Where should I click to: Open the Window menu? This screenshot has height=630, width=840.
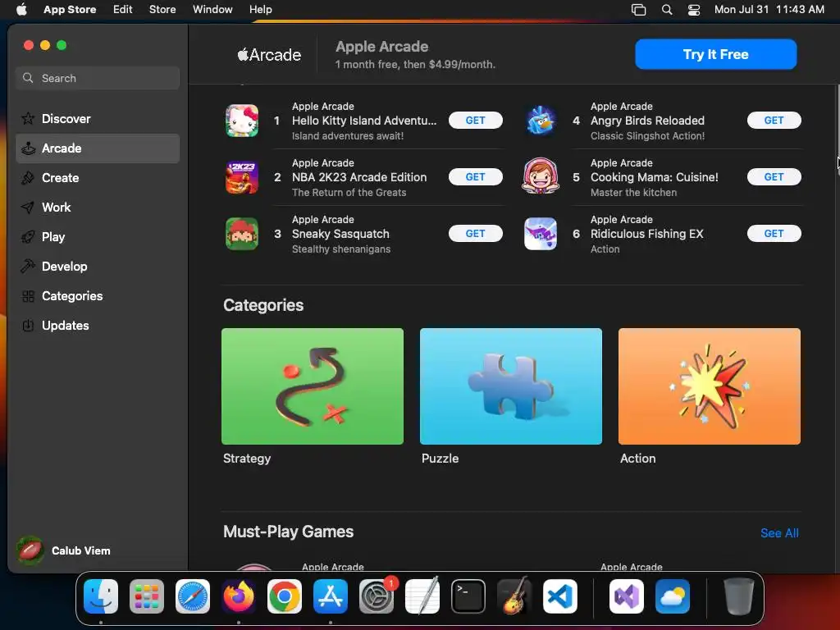pyautogui.click(x=212, y=10)
